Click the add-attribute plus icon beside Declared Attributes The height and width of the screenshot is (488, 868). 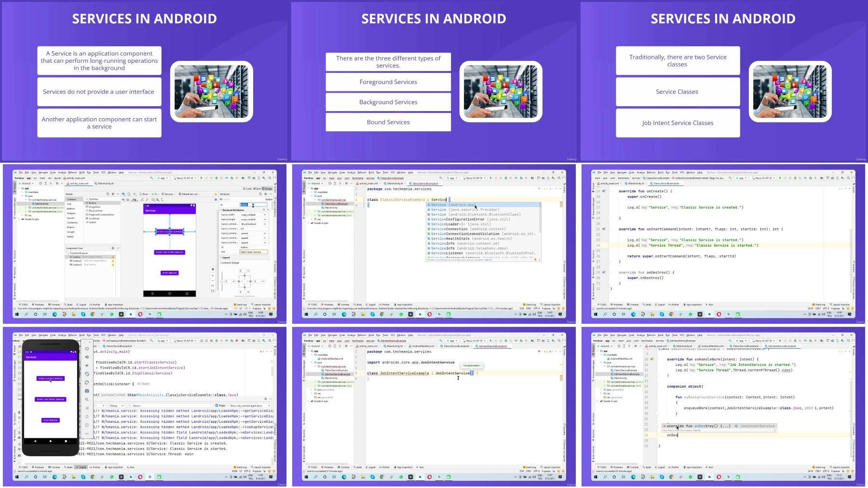pyautogui.click(x=264, y=210)
